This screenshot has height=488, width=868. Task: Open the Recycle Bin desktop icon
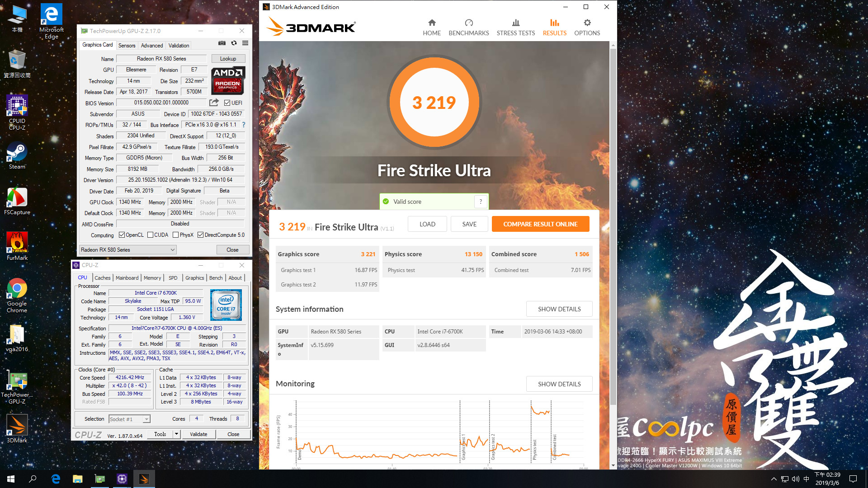coord(17,64)
